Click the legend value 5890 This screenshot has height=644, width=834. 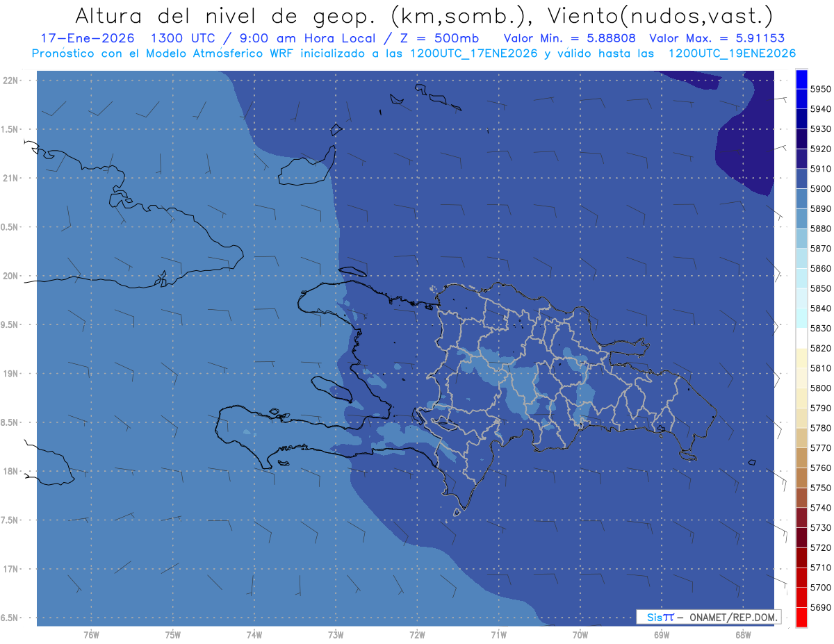coord(820,208)
